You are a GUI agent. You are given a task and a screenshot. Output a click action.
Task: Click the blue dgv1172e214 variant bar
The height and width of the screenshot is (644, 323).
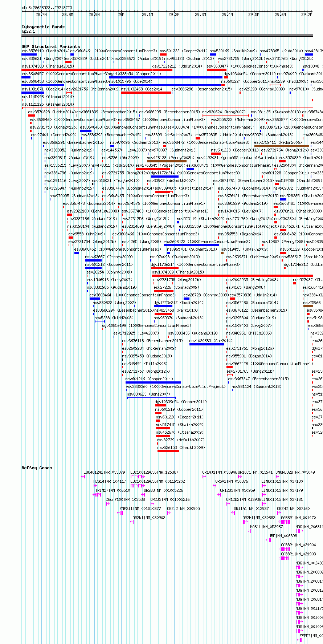(165, 177)
